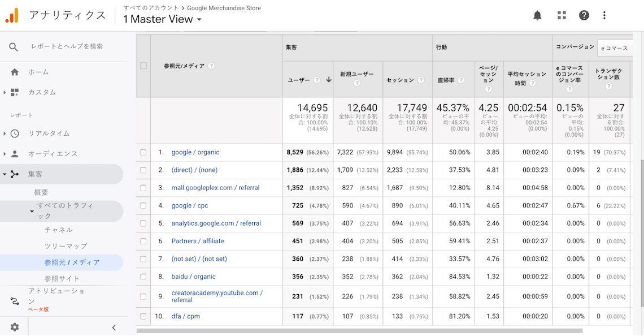Viewport: 644px width, 336px height.
Task: Check the (direct) / (none) row checkbox
Action: (x=143, y=170)
